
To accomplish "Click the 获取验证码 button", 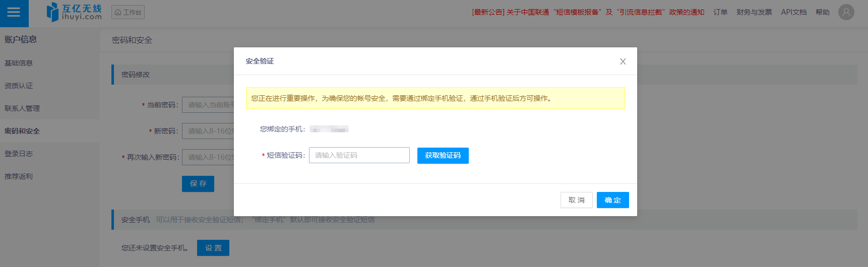I will [x=443, y=156].
